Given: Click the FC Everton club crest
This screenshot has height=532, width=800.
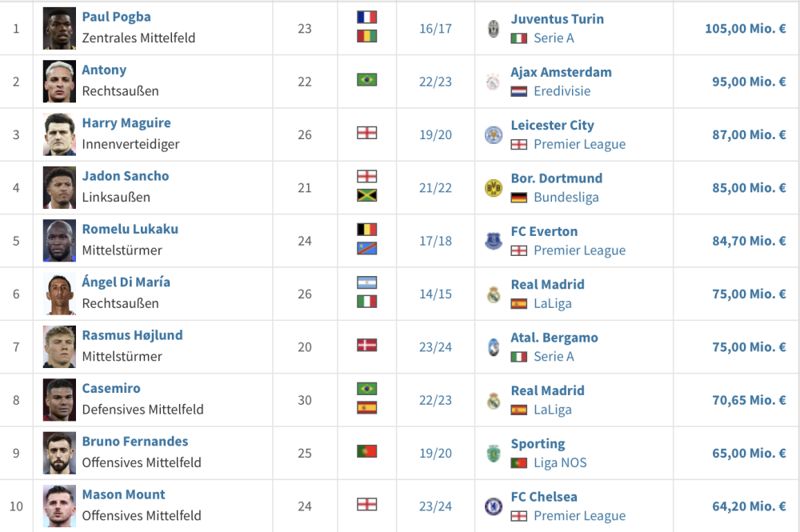Looking at the screenshot, I should click(494, 241).
